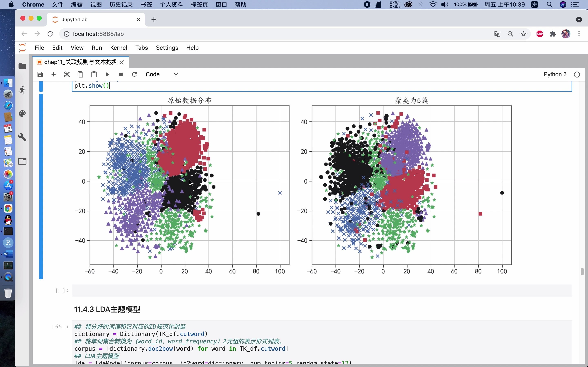The image size is (588, 367).
Task: Expand the Chrome tab search arrow
Action: tap(579, 20)
